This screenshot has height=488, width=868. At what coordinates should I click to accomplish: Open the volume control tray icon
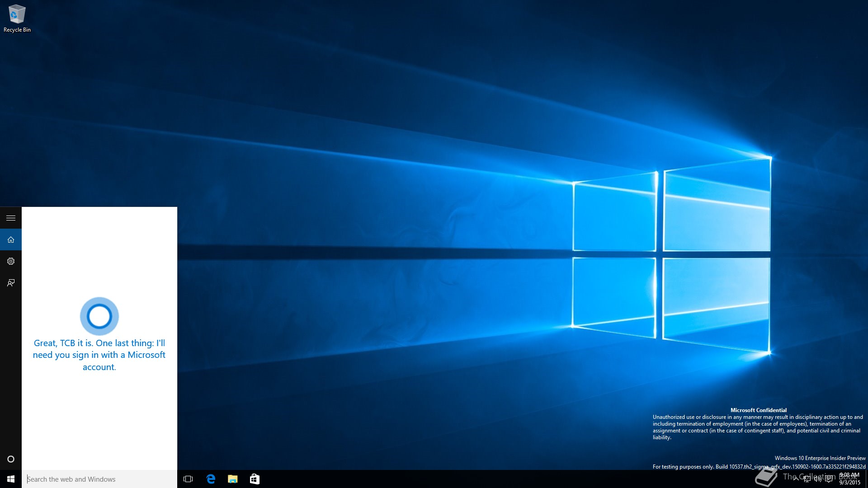(817, 479)
